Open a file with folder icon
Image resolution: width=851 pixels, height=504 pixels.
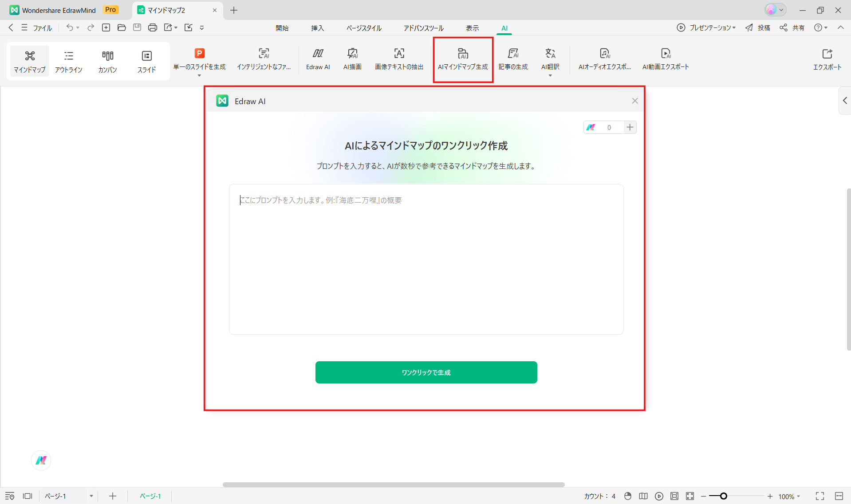(x=122, y=27)
